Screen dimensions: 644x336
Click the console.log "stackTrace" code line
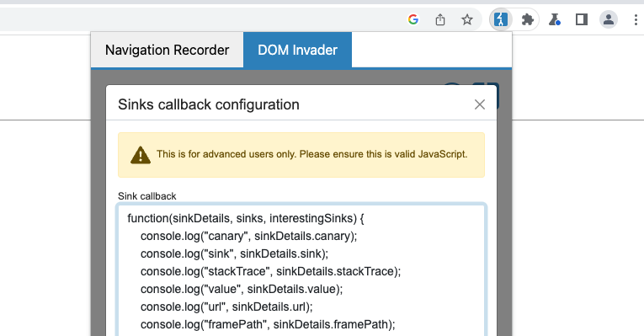point(271,271)
